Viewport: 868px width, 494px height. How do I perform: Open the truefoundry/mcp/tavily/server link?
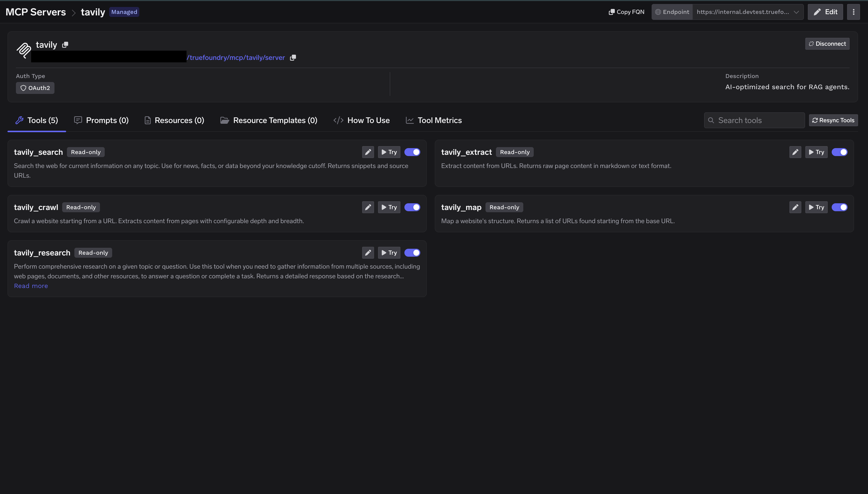236,58
